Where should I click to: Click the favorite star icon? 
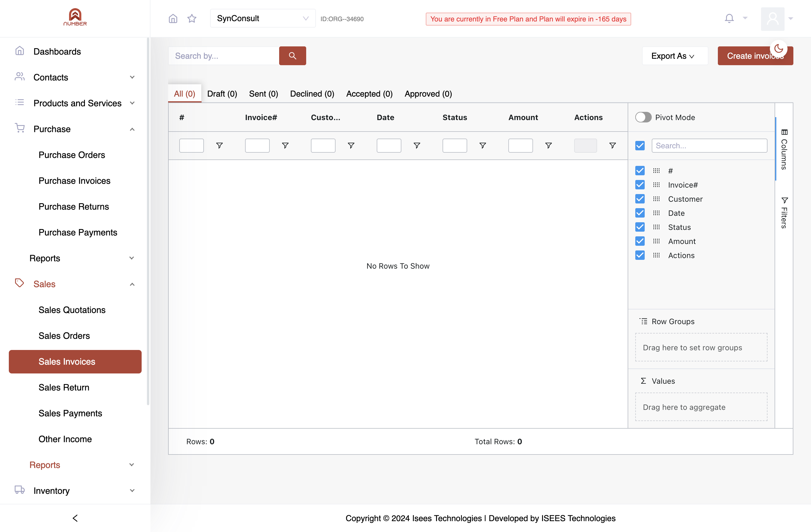(192, 18)
